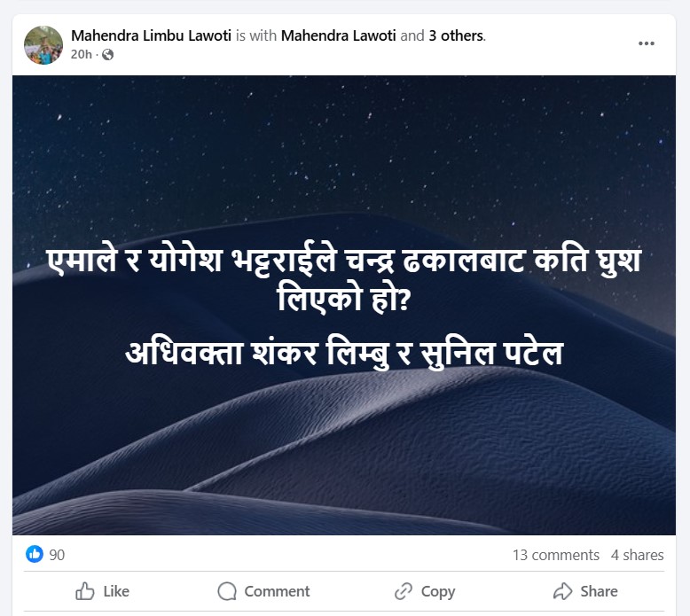Click the thumbs-up Like icon
Viewport: 690px width, 616px height.
point(85,591)
